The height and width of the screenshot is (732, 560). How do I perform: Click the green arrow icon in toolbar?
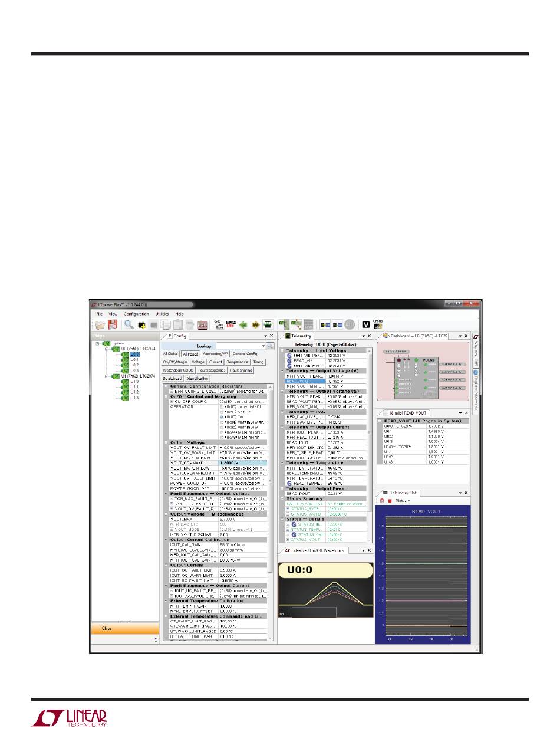(243, 324)
